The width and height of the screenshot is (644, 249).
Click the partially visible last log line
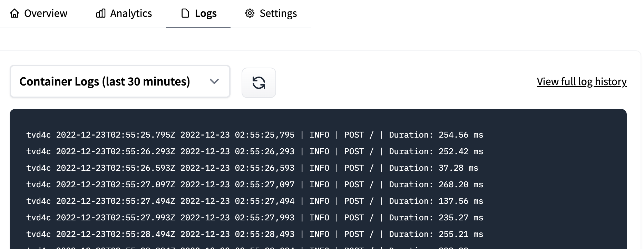(254, 247)
